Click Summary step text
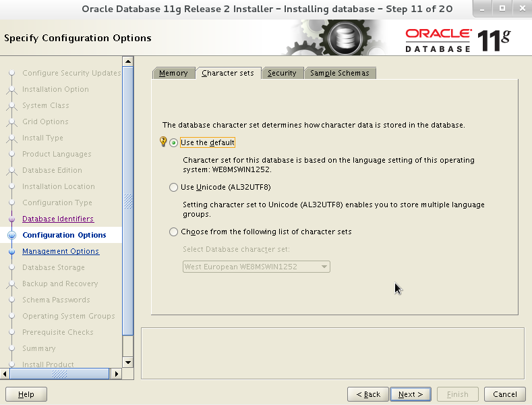 click(x=39, y=348)
